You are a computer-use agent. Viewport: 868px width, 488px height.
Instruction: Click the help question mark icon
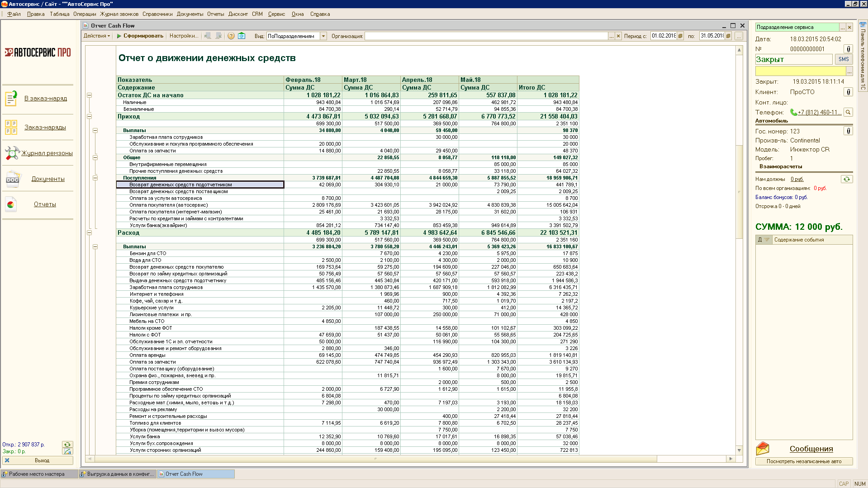coord(231,36)
